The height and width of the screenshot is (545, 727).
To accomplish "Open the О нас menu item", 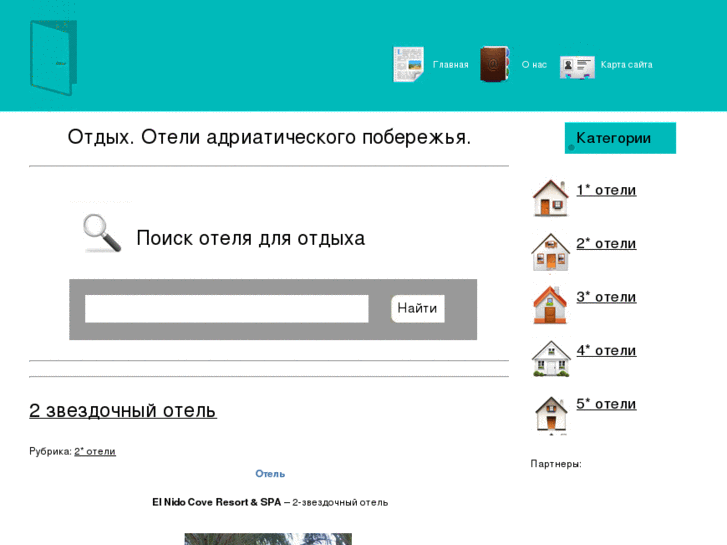I will click(534, 65).
